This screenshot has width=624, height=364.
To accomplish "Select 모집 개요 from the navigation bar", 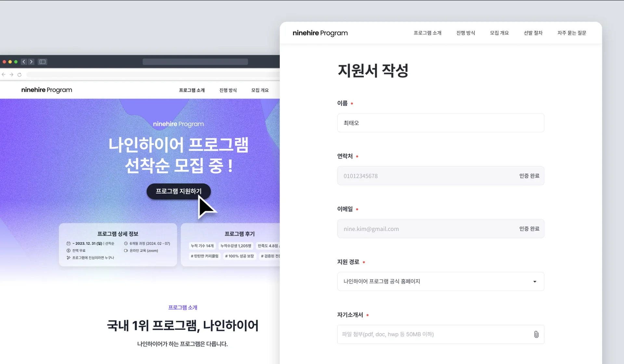I will [x=499, y=33].
